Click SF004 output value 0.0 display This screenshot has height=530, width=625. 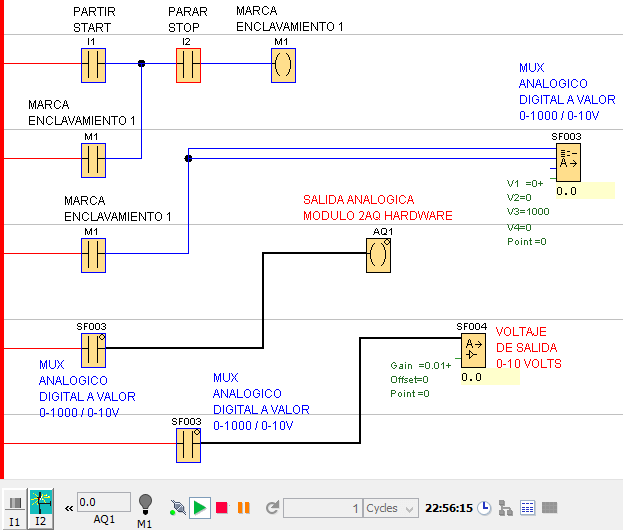(490, 377)
